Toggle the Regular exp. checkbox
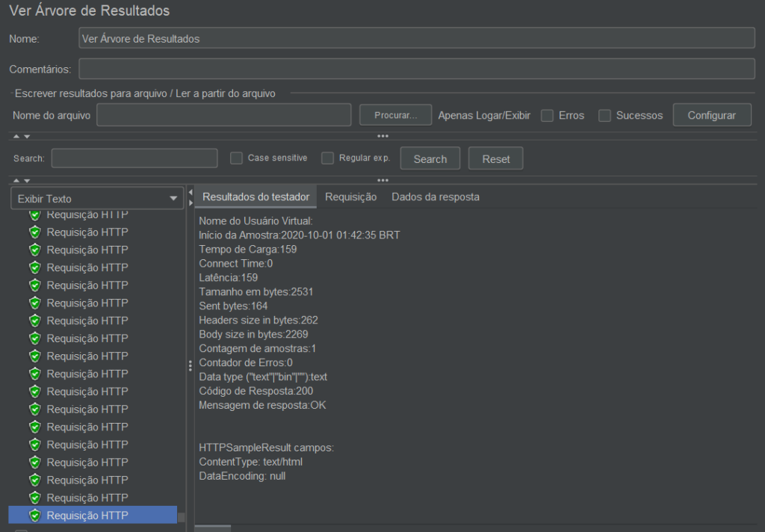 coord(327,158)
